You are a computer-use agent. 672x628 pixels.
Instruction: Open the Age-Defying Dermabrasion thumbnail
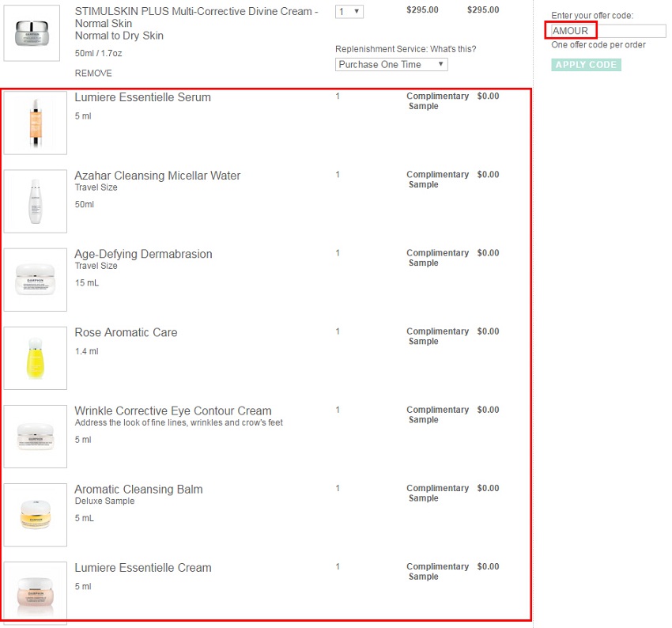(36, 279)
